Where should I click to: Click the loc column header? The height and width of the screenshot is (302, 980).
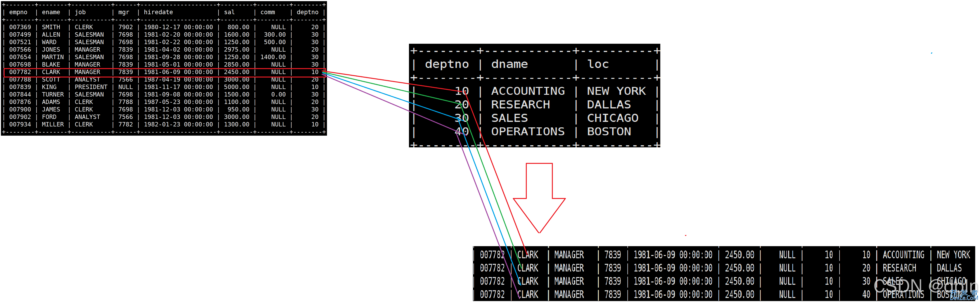[598, 64]
